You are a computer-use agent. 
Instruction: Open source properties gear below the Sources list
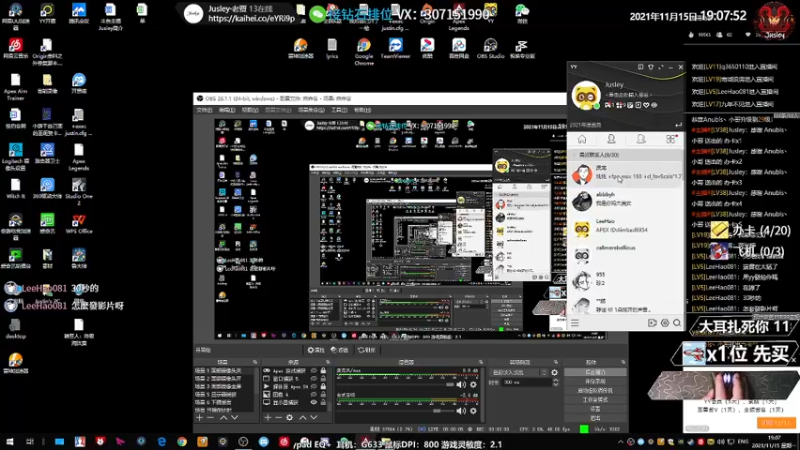point(290,417)
